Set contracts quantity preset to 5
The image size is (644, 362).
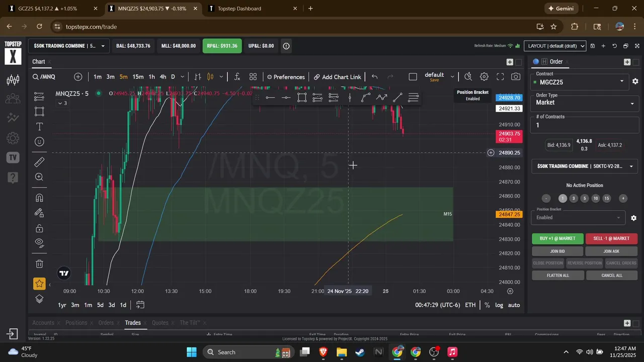585,199
